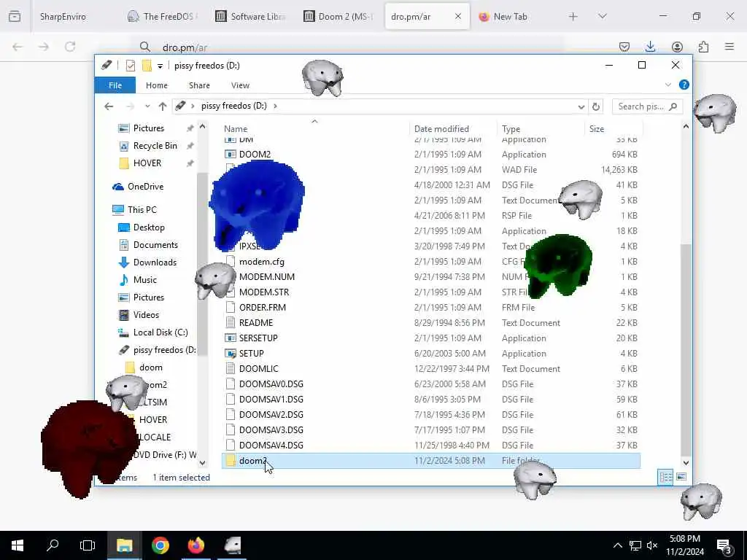Open the notification center icon
The width and height of the screenshot is (747, 560).
coord(724,546)
